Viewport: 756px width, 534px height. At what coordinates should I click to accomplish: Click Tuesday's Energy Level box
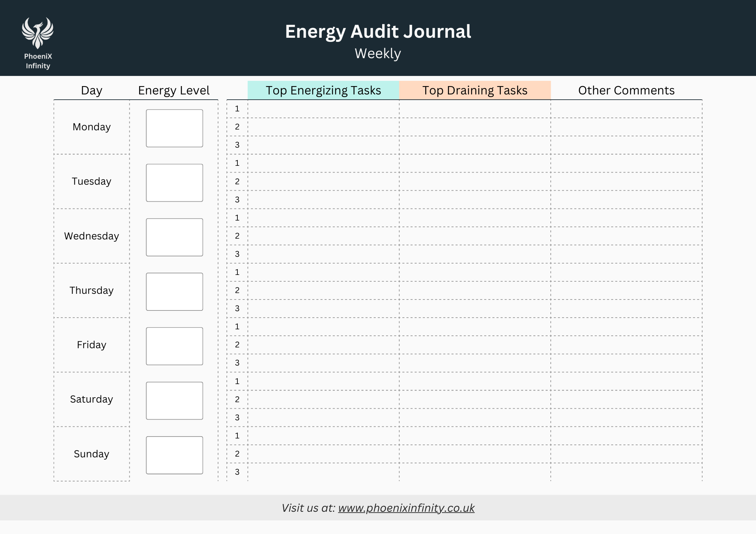click(x=174, y=183)
